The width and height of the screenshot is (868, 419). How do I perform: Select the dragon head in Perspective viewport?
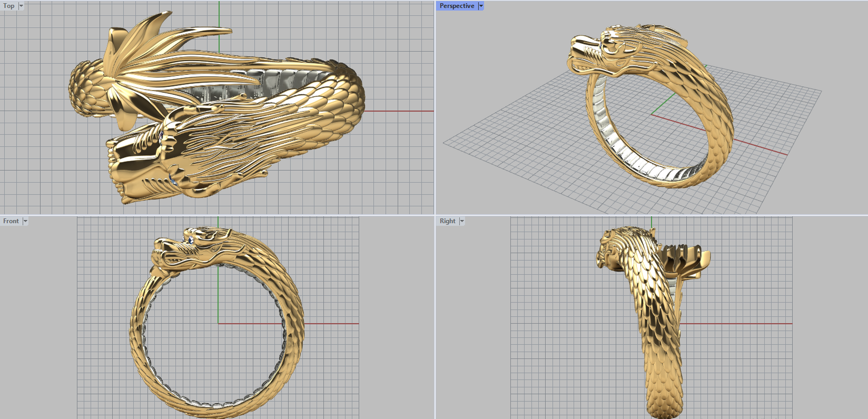coord(602,51)
